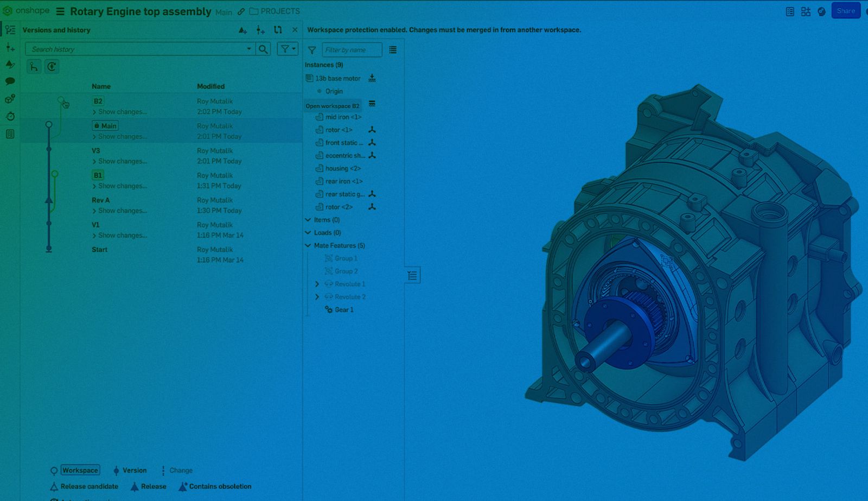Expand Show changes under B2 workspace

point(122,112)
